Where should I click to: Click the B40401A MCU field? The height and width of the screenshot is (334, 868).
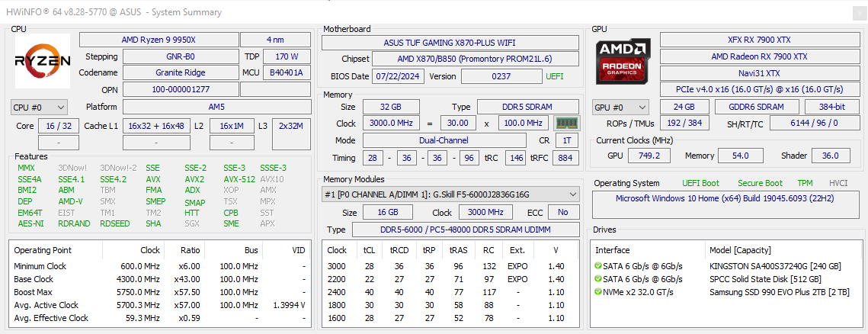click(287, 72)
